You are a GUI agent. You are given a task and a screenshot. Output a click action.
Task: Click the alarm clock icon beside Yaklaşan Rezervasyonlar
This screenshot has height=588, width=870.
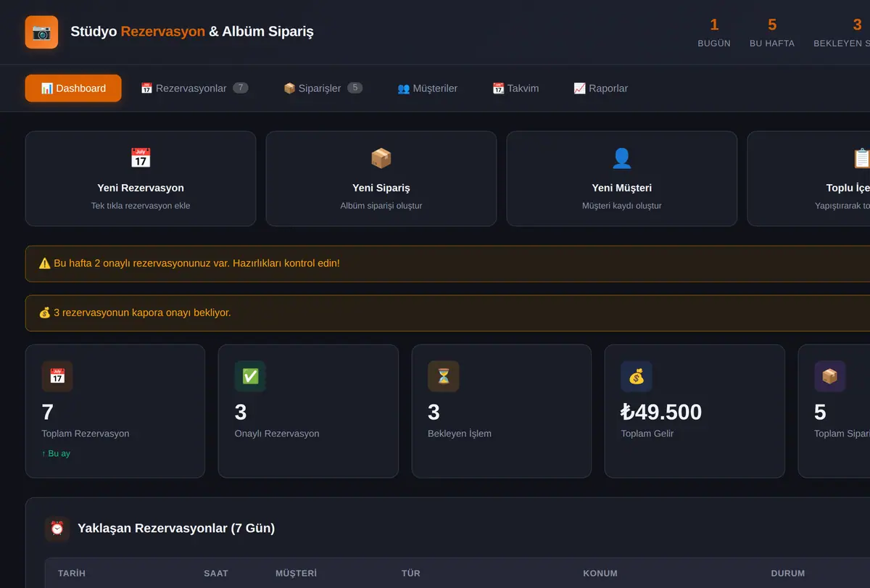tap(57, 529)
